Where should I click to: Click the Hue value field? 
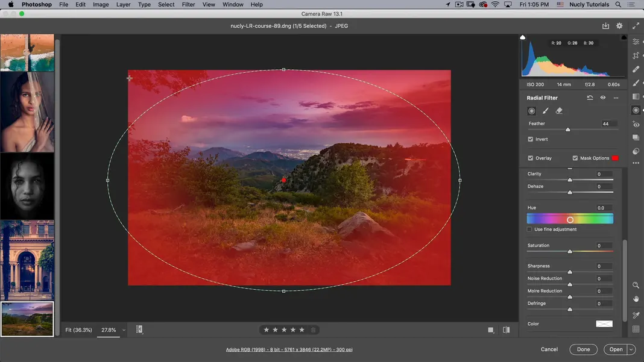(x=604, y=208)
